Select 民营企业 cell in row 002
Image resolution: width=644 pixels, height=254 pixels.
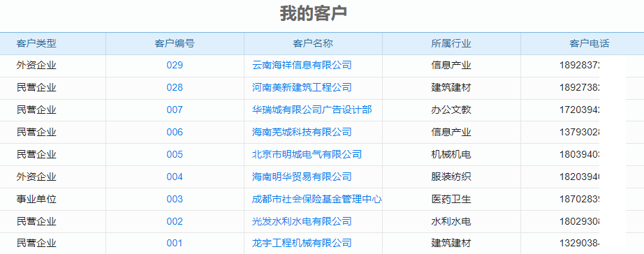(x=36, y=222)
